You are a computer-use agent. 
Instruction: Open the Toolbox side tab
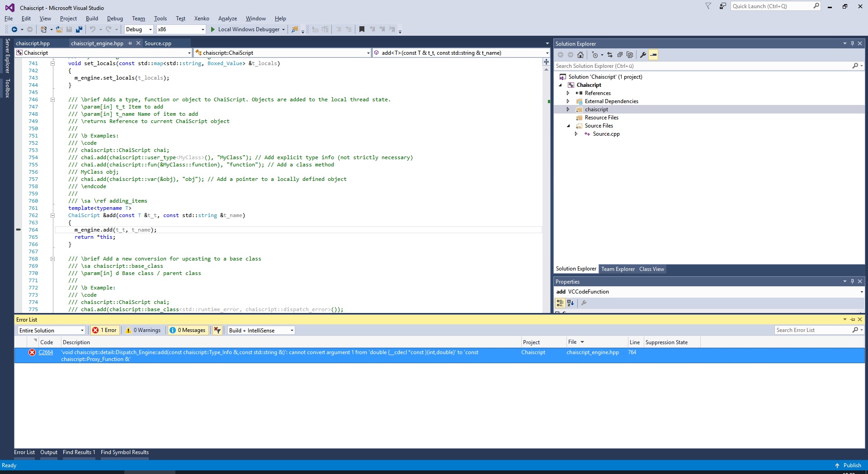[x=7, y=88]
